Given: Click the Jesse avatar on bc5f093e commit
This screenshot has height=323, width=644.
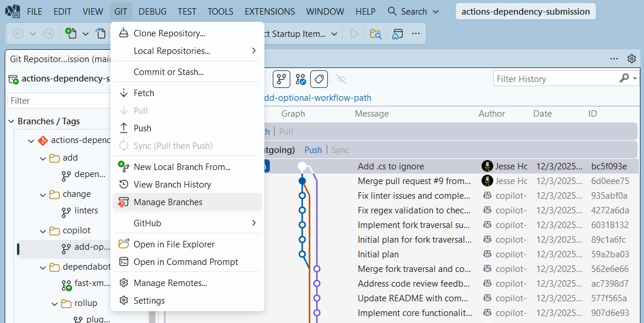Looking at the screenshot, I should tap(487, 166).
